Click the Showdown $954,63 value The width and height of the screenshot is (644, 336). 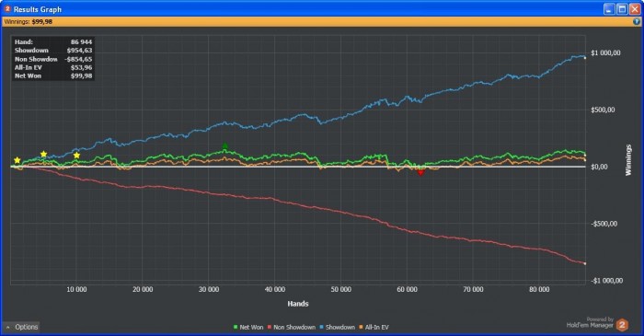coord(79,51)
